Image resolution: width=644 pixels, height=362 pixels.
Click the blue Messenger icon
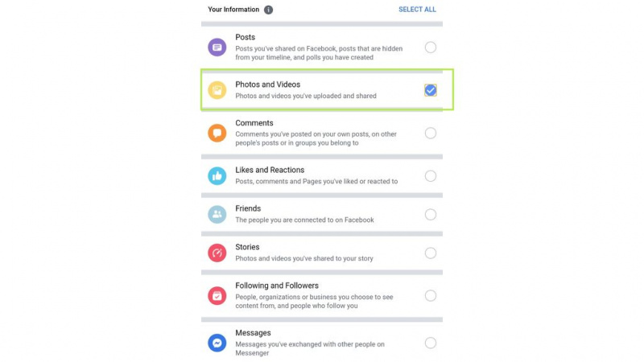coord(217,343)
